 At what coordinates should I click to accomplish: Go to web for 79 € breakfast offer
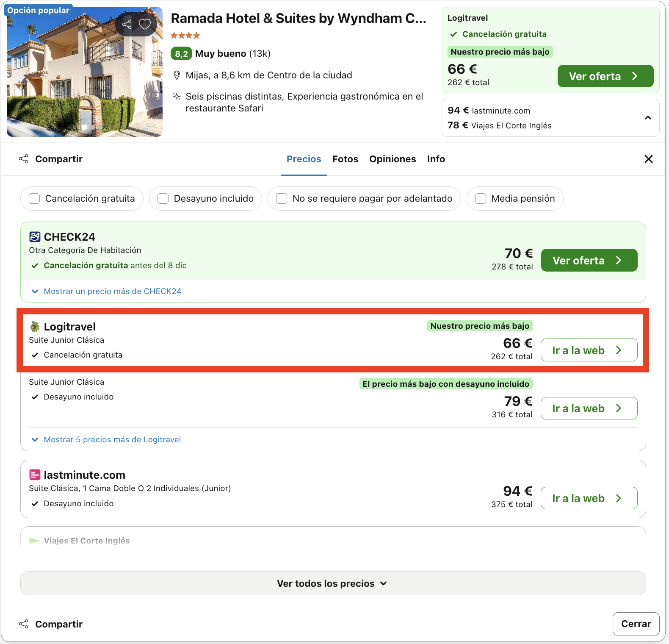click(x=589, y=408)
